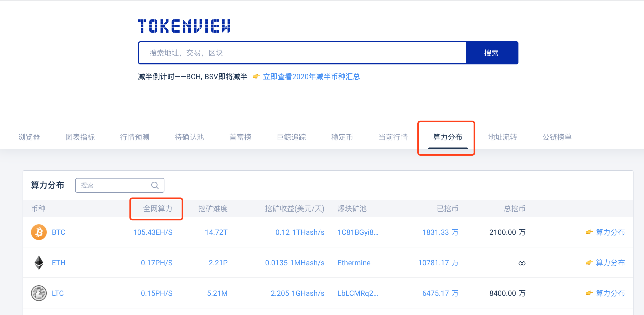The width and height of the screenshot is (644, 315).
Task: Click the 减半倒计时 BCH, BSV announcement text
Action: (193, 77)
